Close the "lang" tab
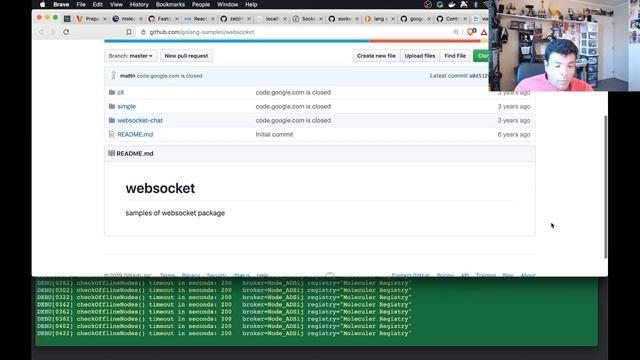This screenshot has height=360, width=640. [393, 19]
